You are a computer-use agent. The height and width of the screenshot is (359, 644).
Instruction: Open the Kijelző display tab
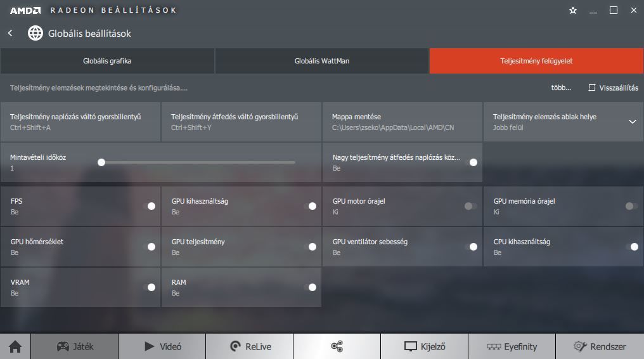click(424, 347)
